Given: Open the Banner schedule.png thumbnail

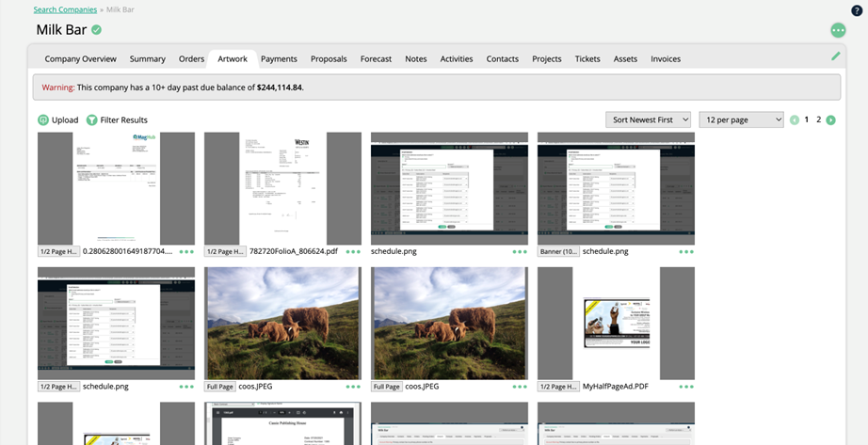Looking at the screenshot, I should [616, 188].
